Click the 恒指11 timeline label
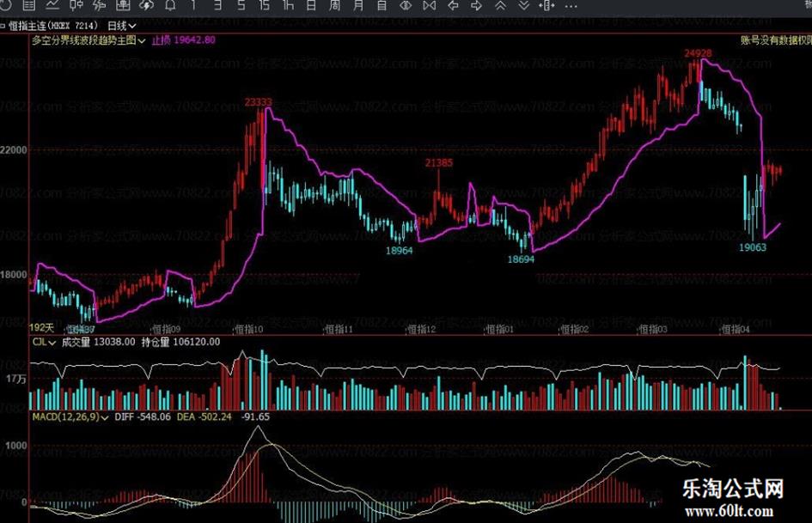Image resolution: width=812 pixels, height=523 pixels. (339, 329)
